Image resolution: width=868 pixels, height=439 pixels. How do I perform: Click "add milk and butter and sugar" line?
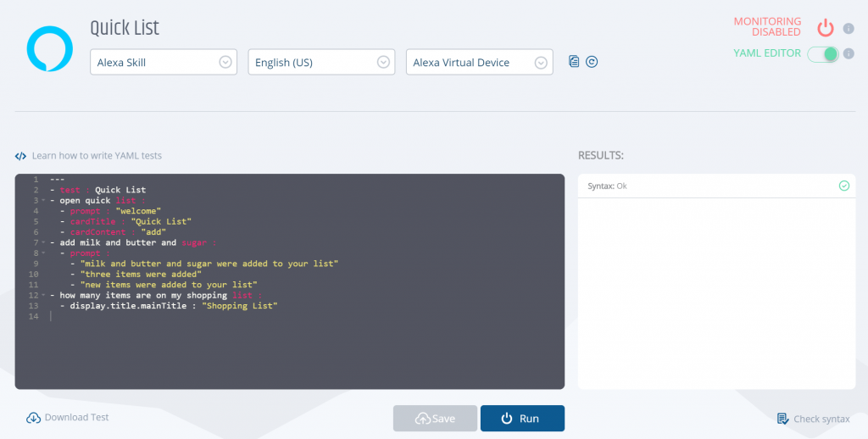[x=133, y=242]
